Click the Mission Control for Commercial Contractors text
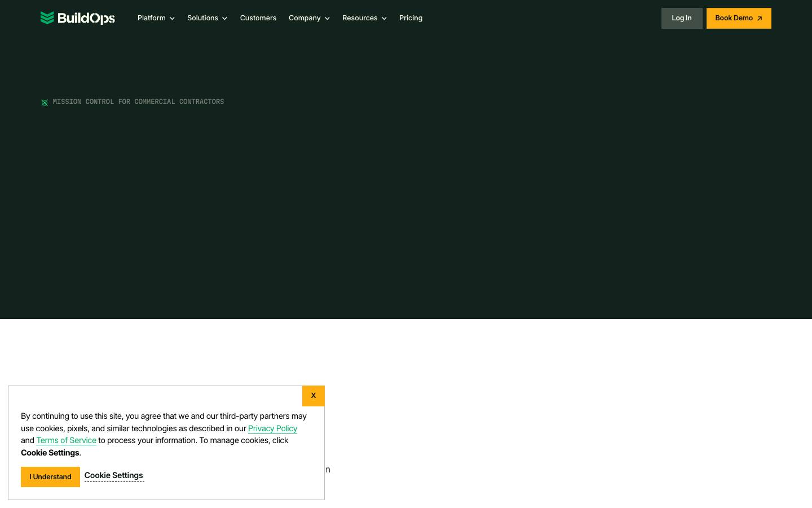Viewport: 812px width, 508px height. 138,102
